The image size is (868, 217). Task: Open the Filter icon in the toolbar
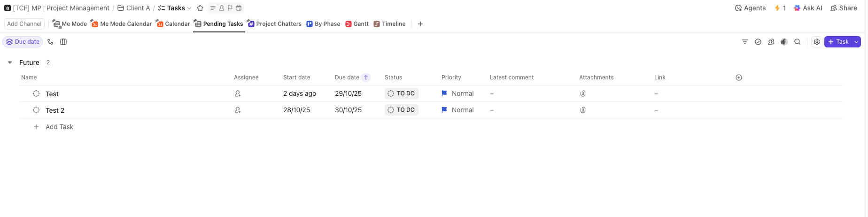click(x=744, y=42)
